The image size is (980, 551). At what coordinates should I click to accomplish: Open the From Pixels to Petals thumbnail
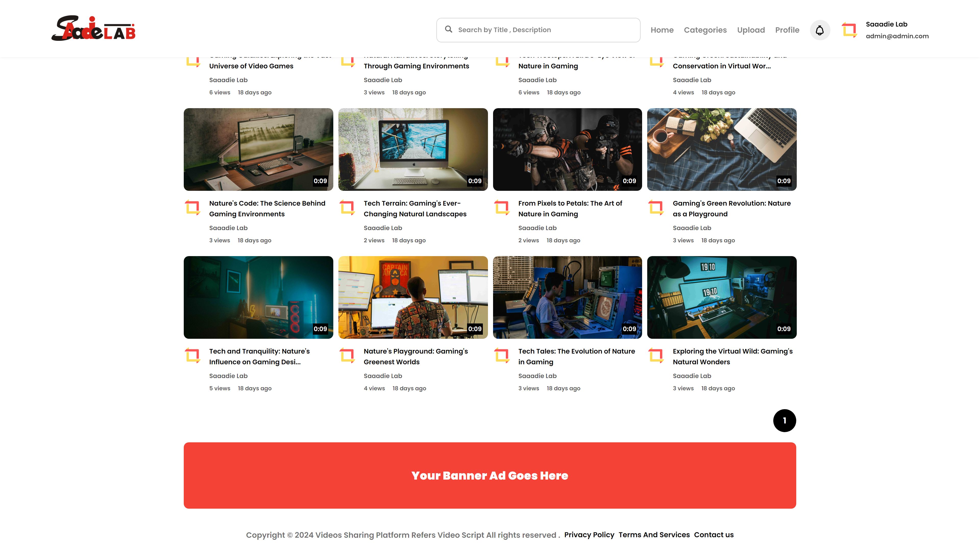click(x=567, y=149)
